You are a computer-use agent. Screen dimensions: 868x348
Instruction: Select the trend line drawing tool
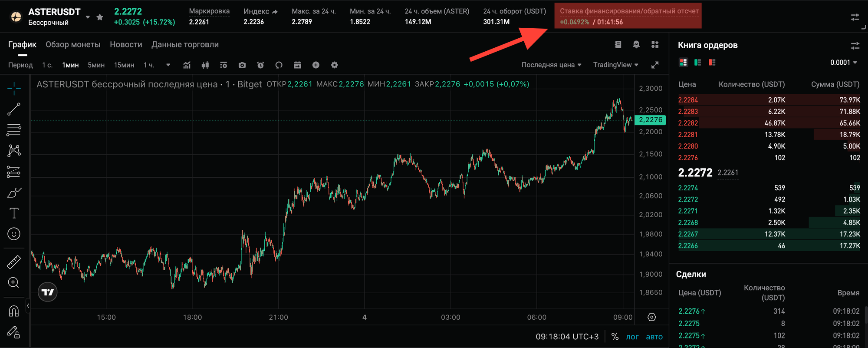click(x=14, y=109)
